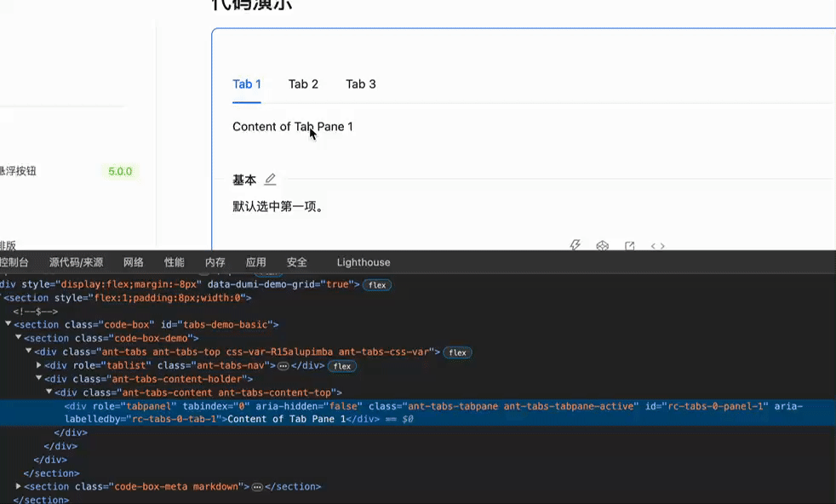
Task: Click edit pencil icon next to 基本
Action: click(x=271, y=179)
